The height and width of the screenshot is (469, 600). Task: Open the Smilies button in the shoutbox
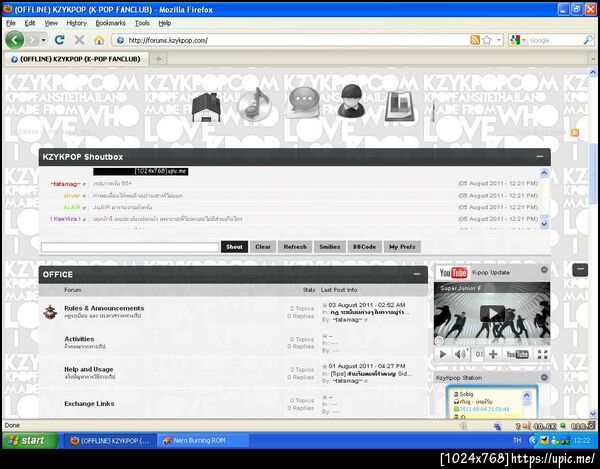click(330, 247)
